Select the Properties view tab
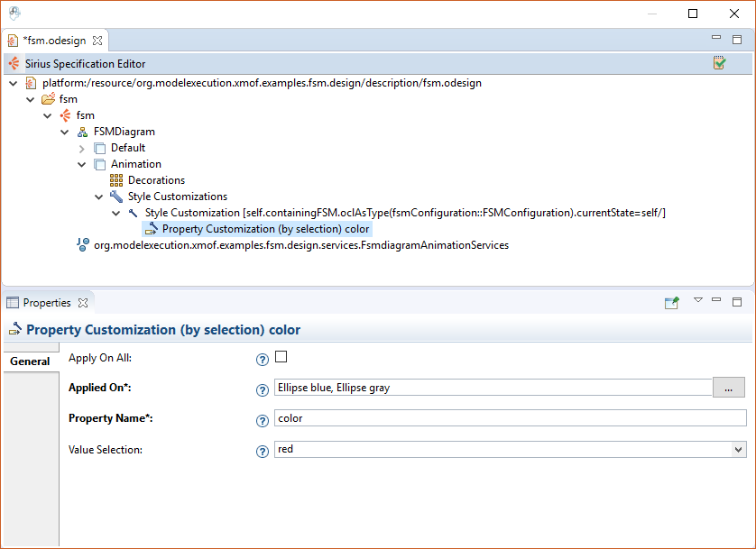The width and height of the screenshot is (756, 549). click(x=47, y=302)
